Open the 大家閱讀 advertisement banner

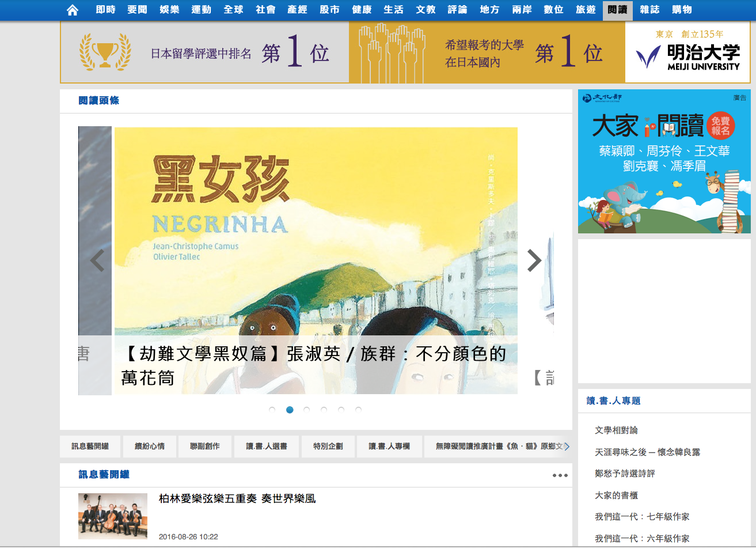(664, 161)
